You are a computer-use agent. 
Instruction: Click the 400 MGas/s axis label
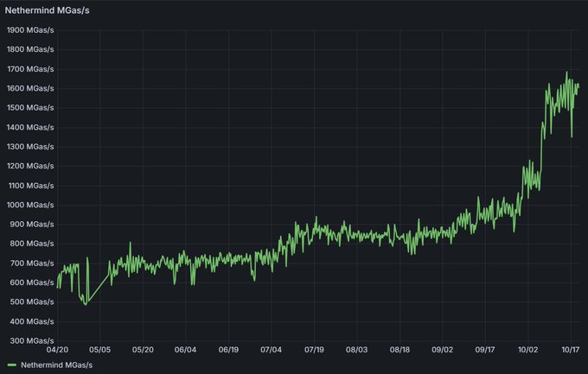pos(32,321)
